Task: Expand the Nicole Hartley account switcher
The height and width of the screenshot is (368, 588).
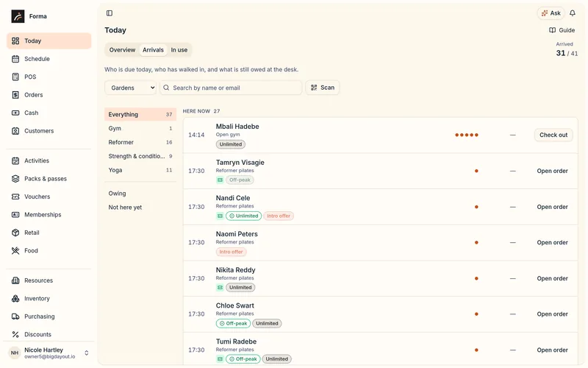Action: (87, 353)
